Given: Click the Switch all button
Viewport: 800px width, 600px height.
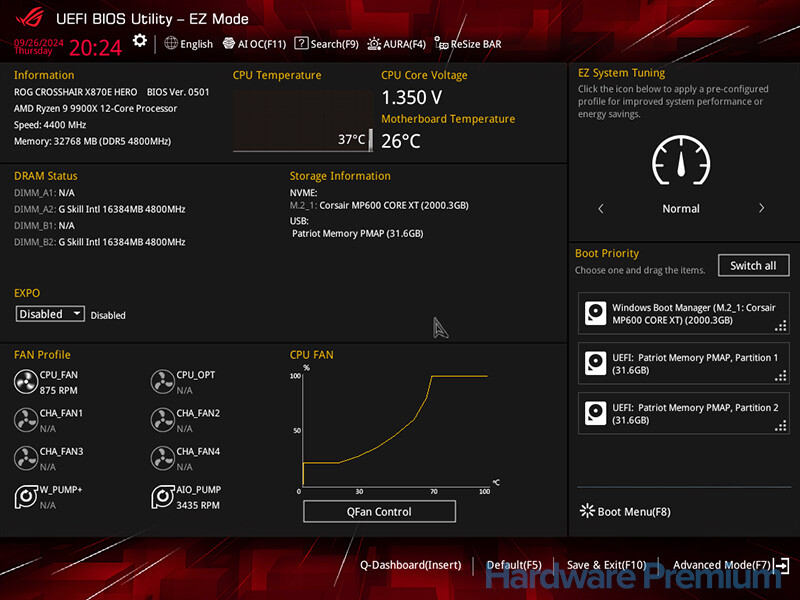Looking at the screenshot, I should [753, 265].
